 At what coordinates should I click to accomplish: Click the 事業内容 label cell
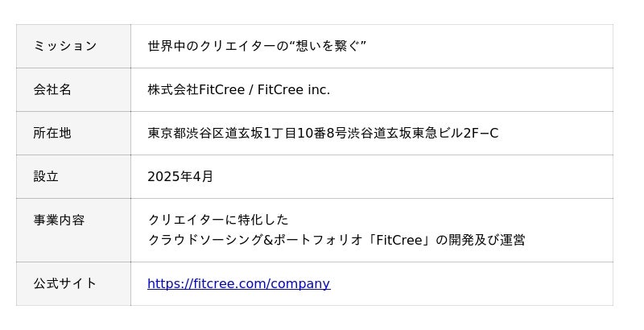[59, 220]
